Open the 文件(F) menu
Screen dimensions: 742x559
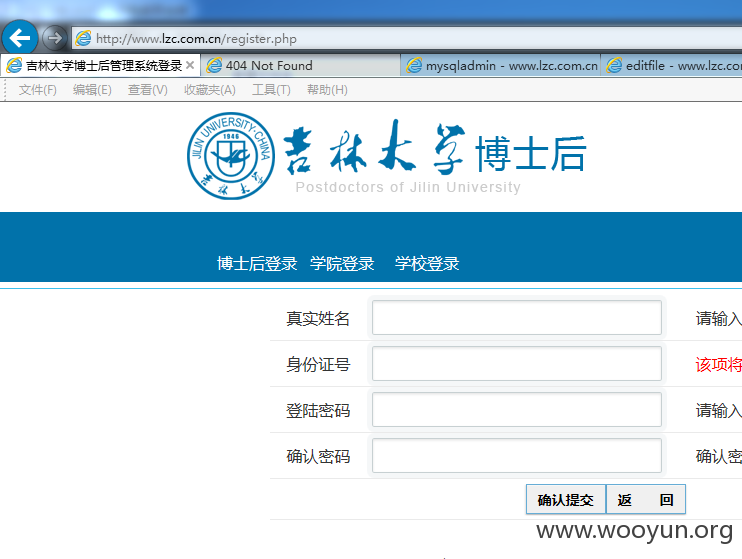coord(37,89)
